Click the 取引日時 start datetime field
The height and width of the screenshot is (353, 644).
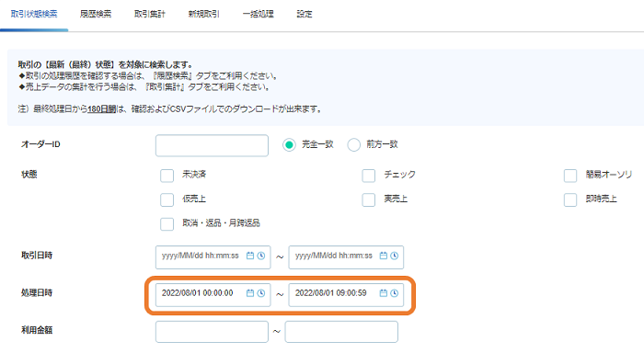click(213, 257)
